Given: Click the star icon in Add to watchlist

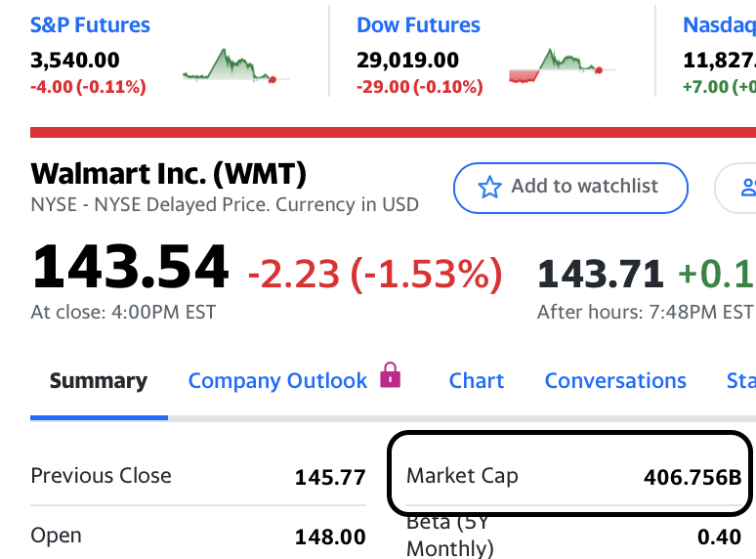Looking at the screenshot, I should tap(490, 187).
